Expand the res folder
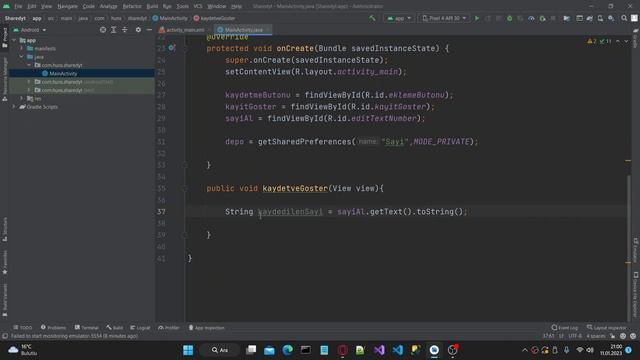 22,98
